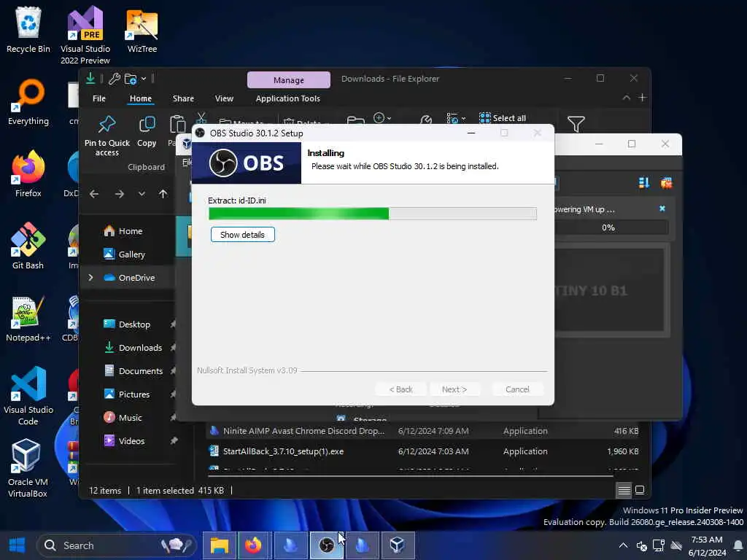Click horizontal scrollbar in file list
747x560 pixels.
[410, 475]
